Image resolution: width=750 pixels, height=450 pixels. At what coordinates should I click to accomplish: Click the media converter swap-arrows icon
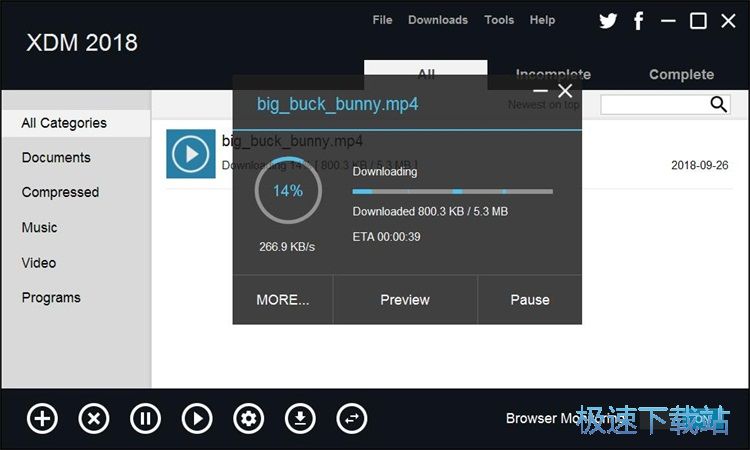[352, 419]
